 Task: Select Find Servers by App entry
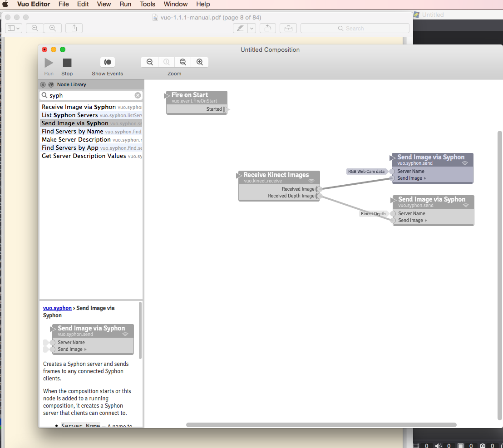tap(91, 148)
